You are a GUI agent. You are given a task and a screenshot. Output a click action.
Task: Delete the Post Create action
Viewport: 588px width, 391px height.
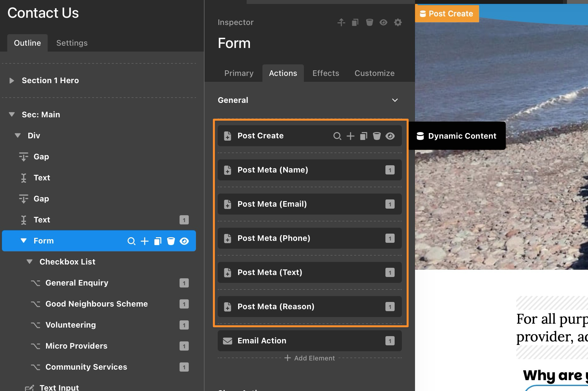point(377,136)
